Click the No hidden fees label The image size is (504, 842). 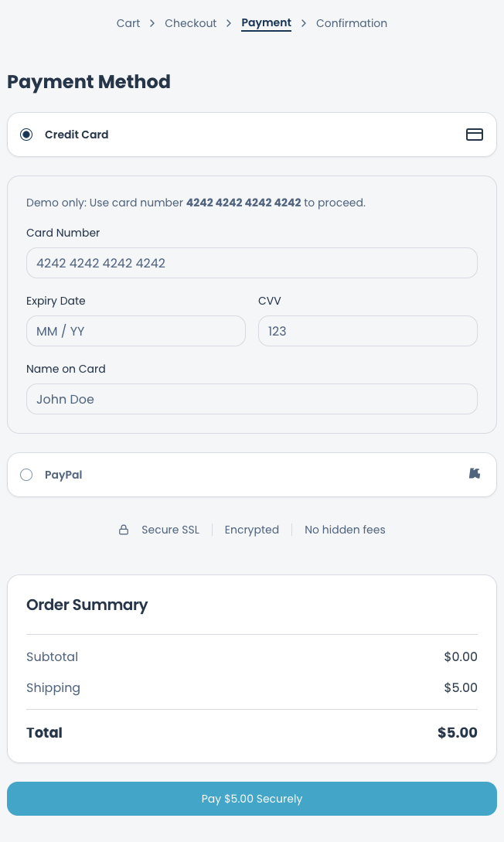tap(345, 530)
